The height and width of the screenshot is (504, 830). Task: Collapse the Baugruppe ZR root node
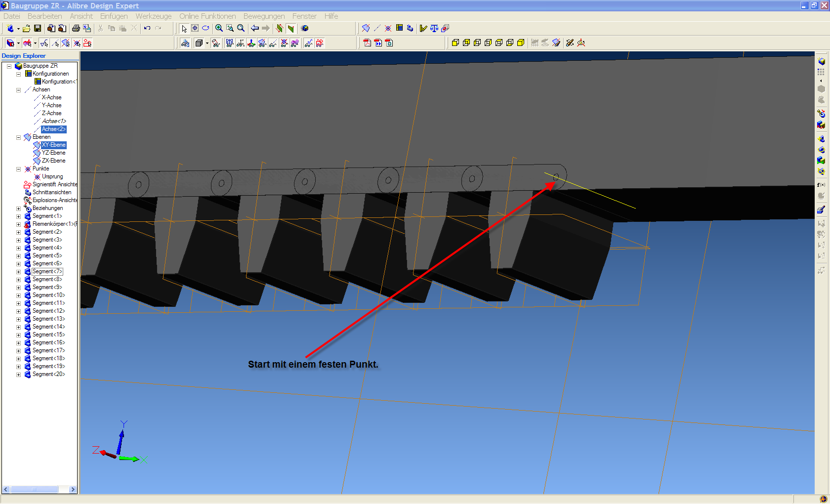pyautogui.click(x=9, y=66)
